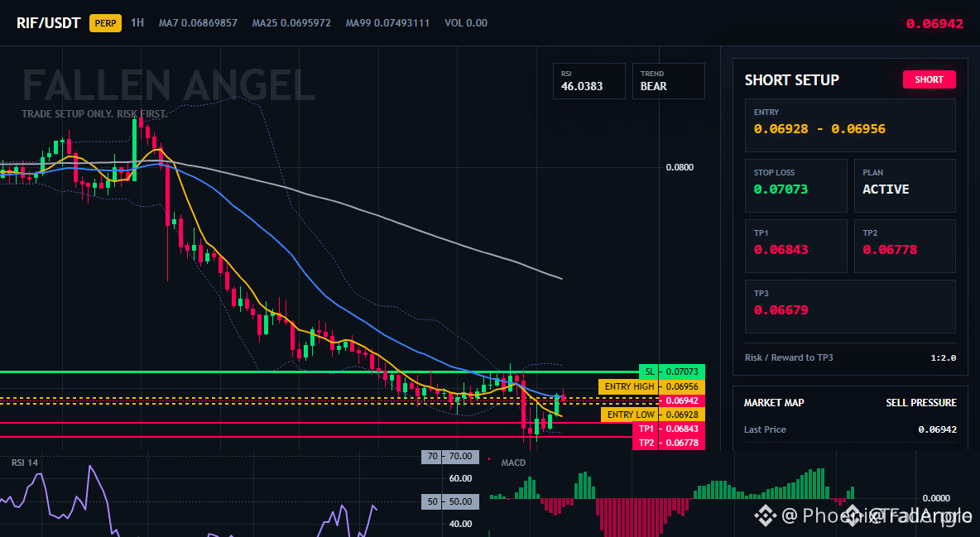Click the PLAN ACTIVE card
The image size is (980, 537).
pos(905,185)
